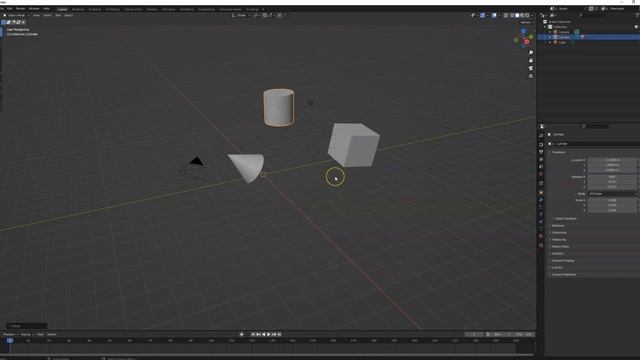Image resolution: width=640 pixels, height=360 pixels.
Task: Open the Help menu
Action: coord(46,9)
